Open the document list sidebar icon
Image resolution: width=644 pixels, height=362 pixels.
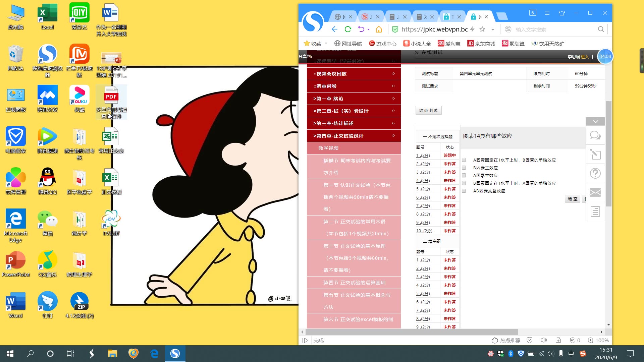pos(595,212)
